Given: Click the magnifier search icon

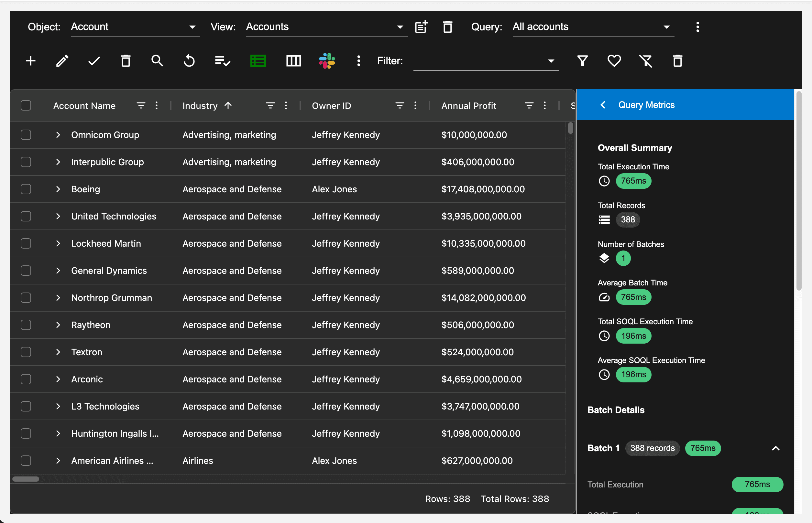Looking at the screenshot, I should tap(157, 61).
